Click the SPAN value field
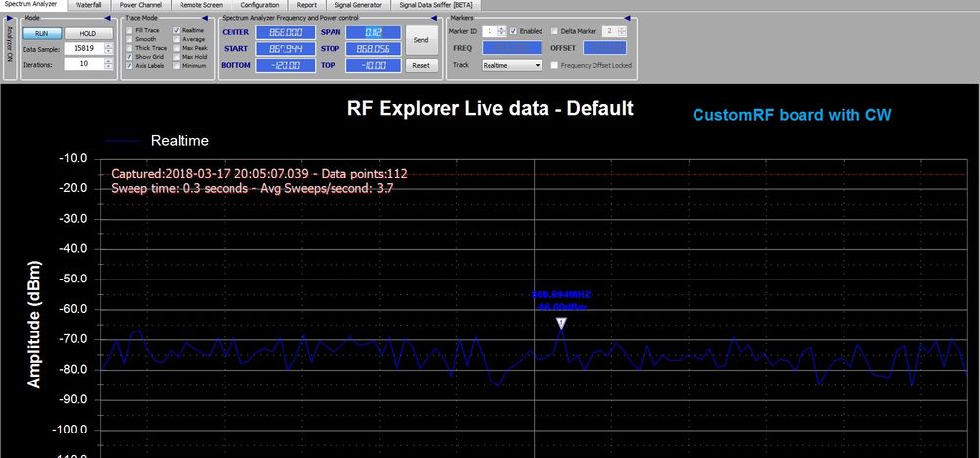 373,32
